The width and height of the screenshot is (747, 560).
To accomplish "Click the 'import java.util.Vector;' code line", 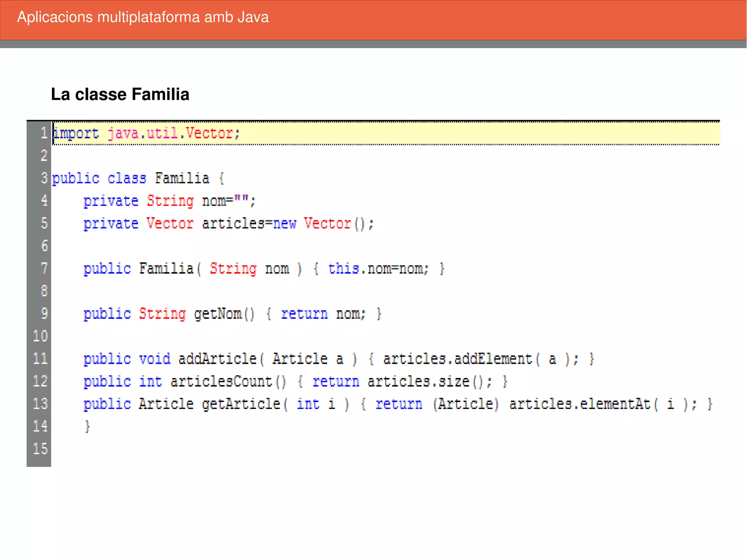I will 146,133.
